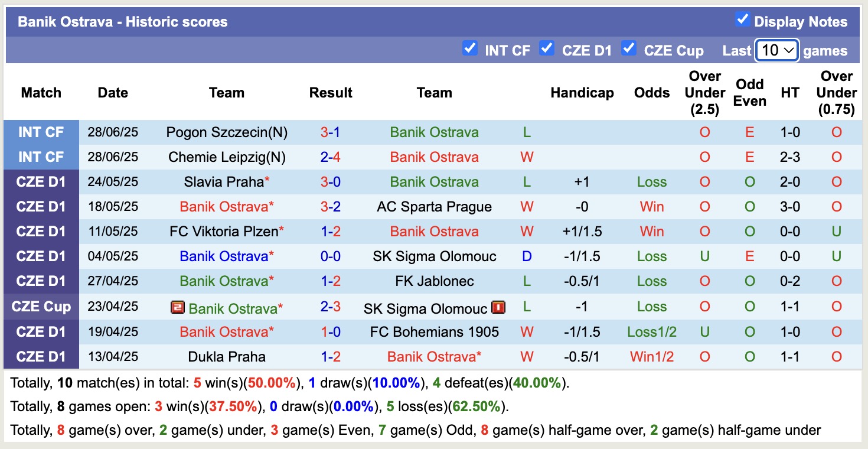Click the Odds column header
This screenshot has width=868, height=449.
click(651, 93)
